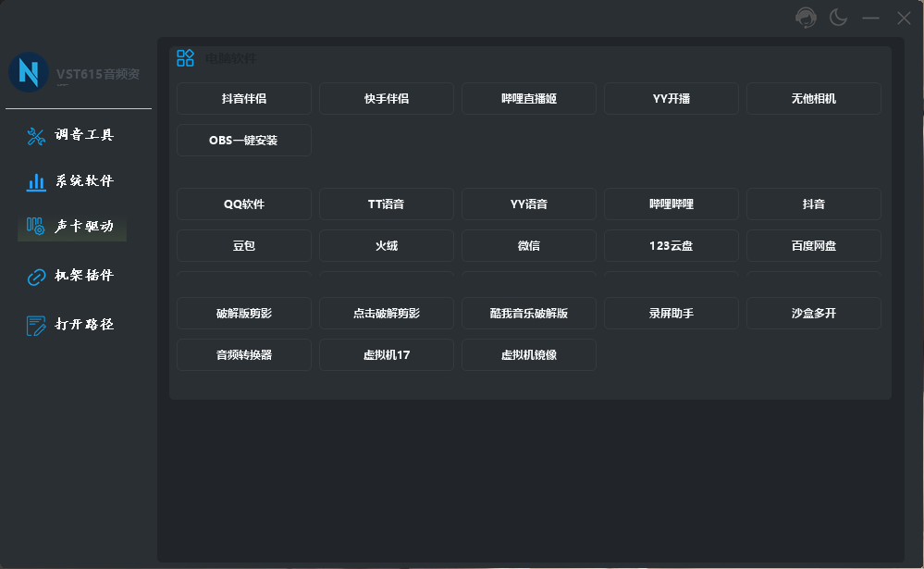Click the 火绒 button
924x569 pixels.
click(387, 246)
